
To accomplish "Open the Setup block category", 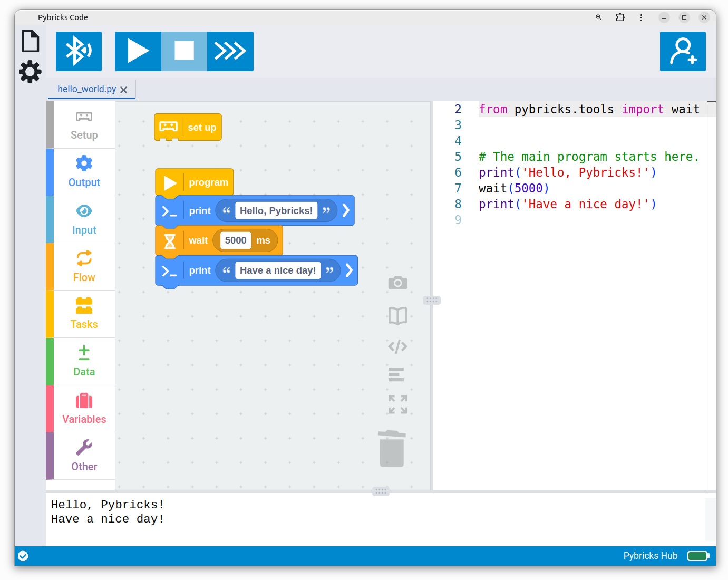I will (84, 125).
